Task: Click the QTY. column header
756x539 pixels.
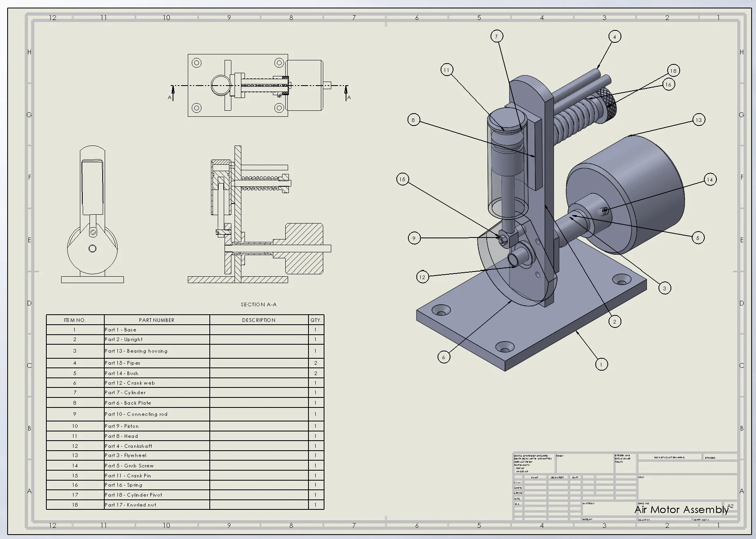Action: (316, 320)
